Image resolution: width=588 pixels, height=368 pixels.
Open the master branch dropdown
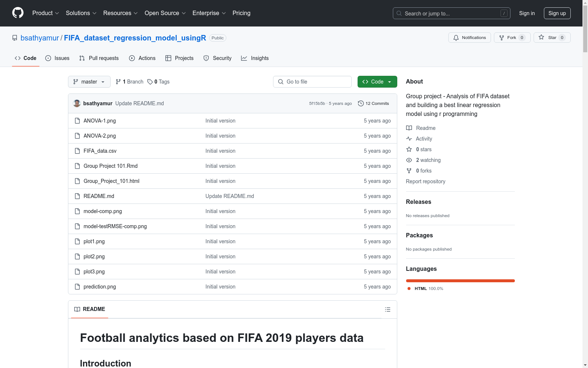coord(89,82)
